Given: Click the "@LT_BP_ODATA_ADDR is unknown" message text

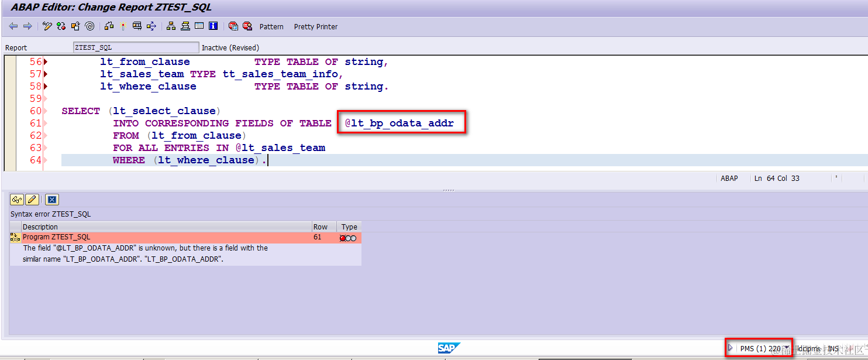Looking at the screenshot, I should click(x=146, y=253).
